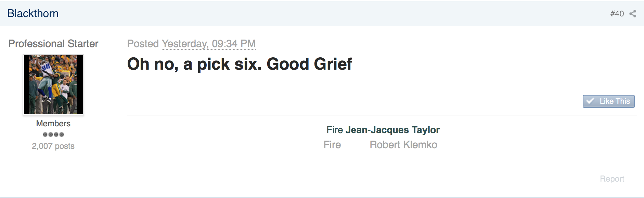Click the 2,007 posts count
The image size is (644, 198).
click(53, 146)
